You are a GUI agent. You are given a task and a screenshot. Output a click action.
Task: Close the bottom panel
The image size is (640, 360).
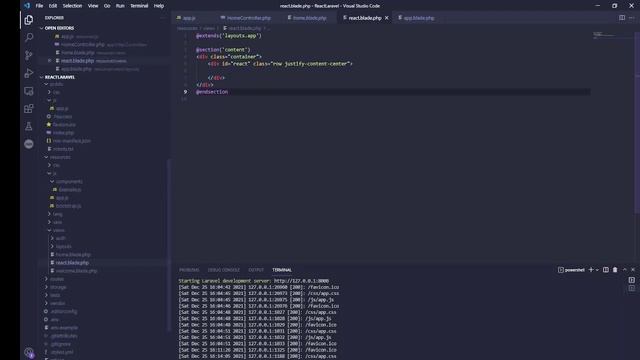pos(633,270)
